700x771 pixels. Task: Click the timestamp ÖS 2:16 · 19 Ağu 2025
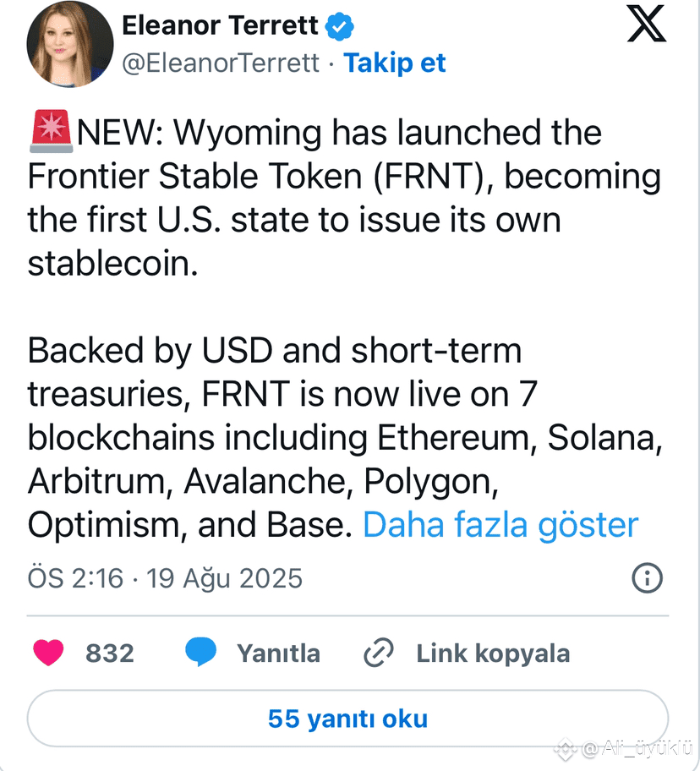[165, 577]
